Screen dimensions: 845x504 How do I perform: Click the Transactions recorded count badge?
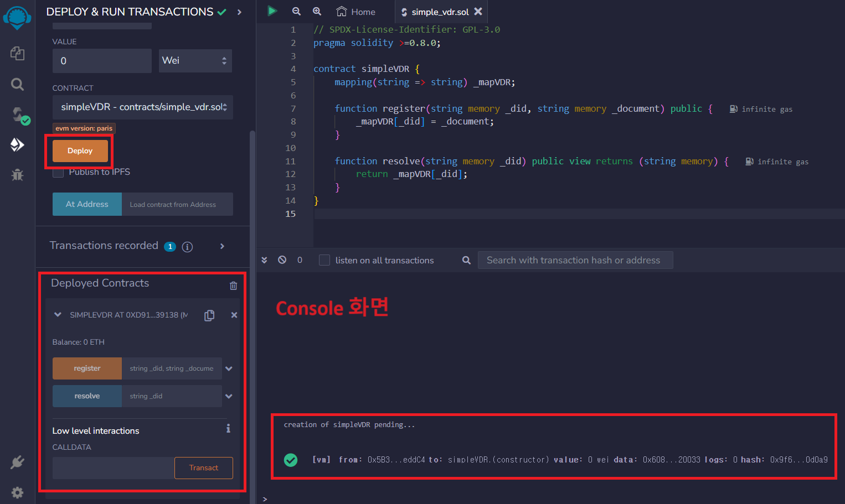(x=170, y=247)
